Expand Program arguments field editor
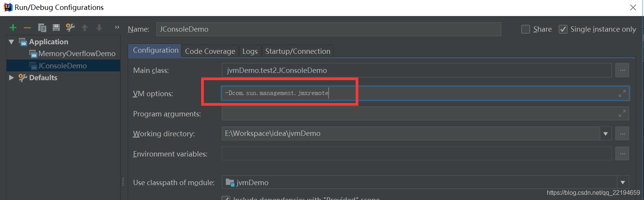 (622, 113)
